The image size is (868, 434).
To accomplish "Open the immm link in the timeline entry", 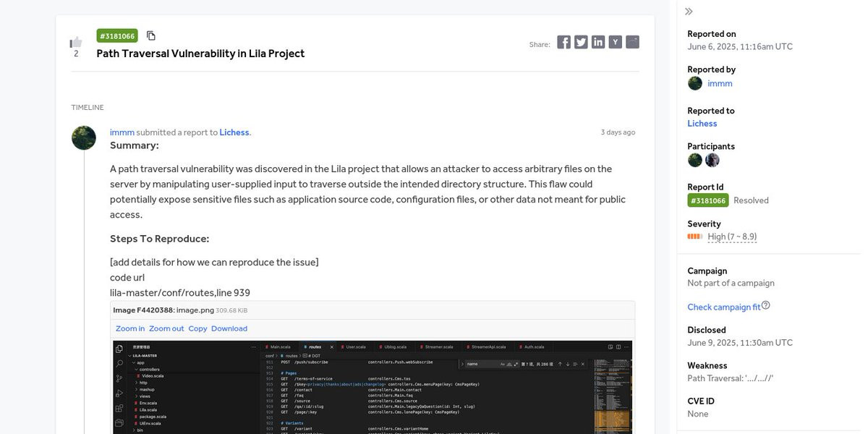I will (x=122, y=132).
